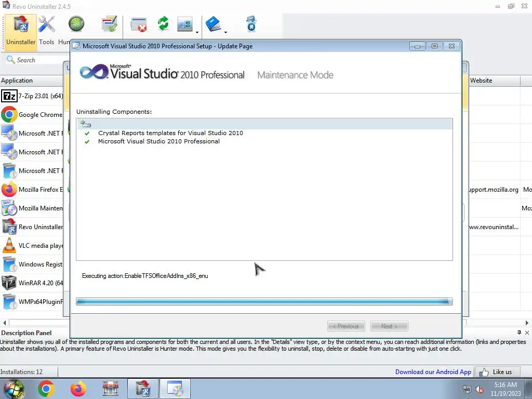Image resolution: width=532 pixels, height=399 pixels.
Task: Open the Windows Start menu
Action: pyautogui.click(x=14, y=389)
